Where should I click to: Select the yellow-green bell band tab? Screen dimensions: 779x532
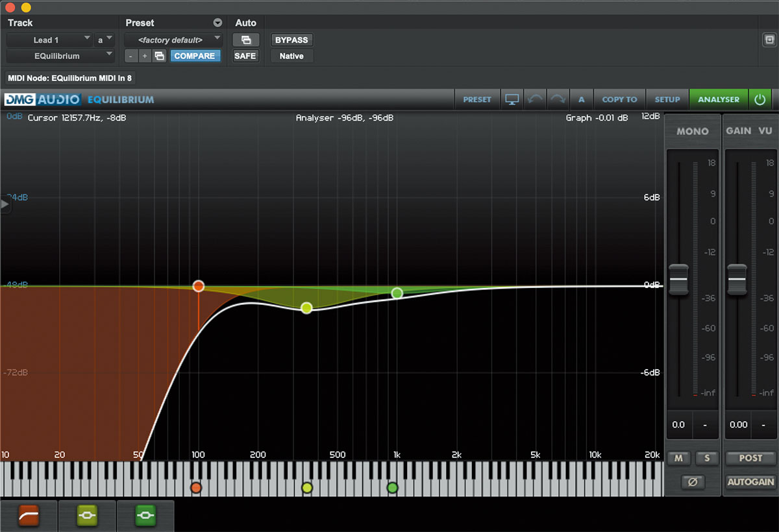[88, 516]
